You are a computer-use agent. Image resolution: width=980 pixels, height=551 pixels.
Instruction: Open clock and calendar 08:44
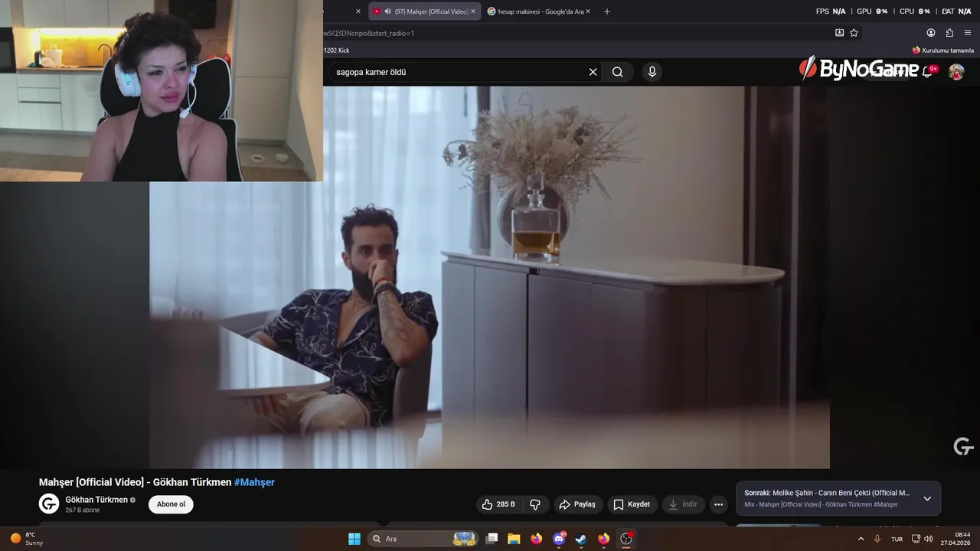pos(956,539)
